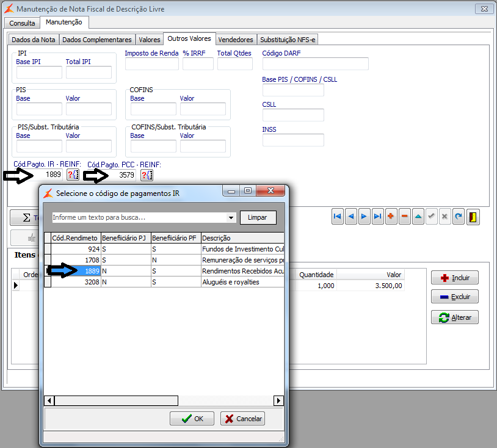Expand the search text dropdown arrow
497x448 pixels.
click(x=231, y=218)
